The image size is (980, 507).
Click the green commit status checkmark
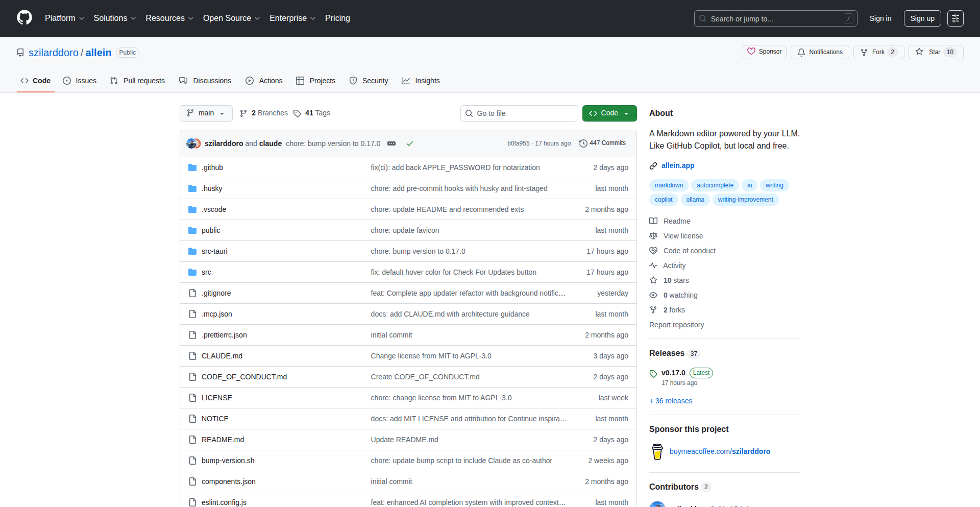(x=410, y=143)
